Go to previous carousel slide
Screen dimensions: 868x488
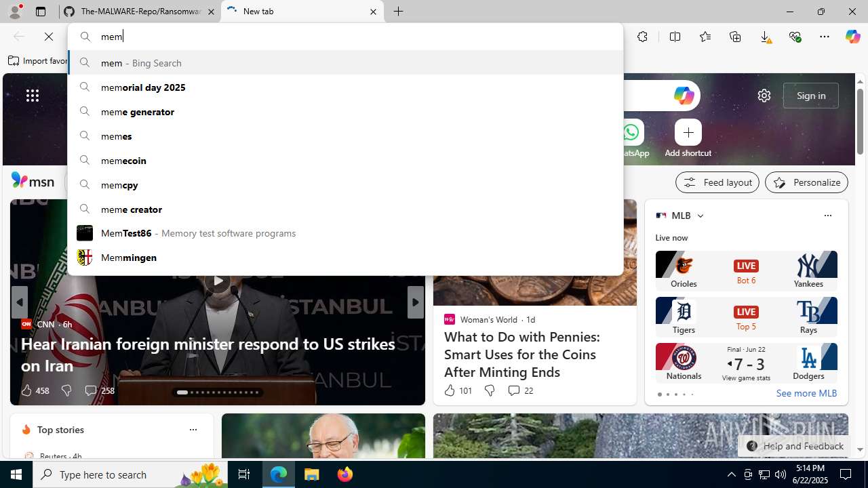click(x=19, y=302)
